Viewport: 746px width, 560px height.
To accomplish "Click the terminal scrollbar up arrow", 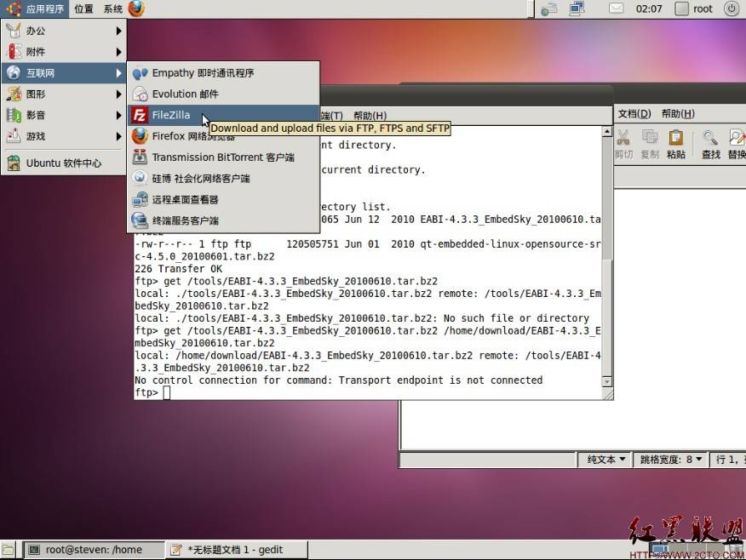I will [606, 132].
